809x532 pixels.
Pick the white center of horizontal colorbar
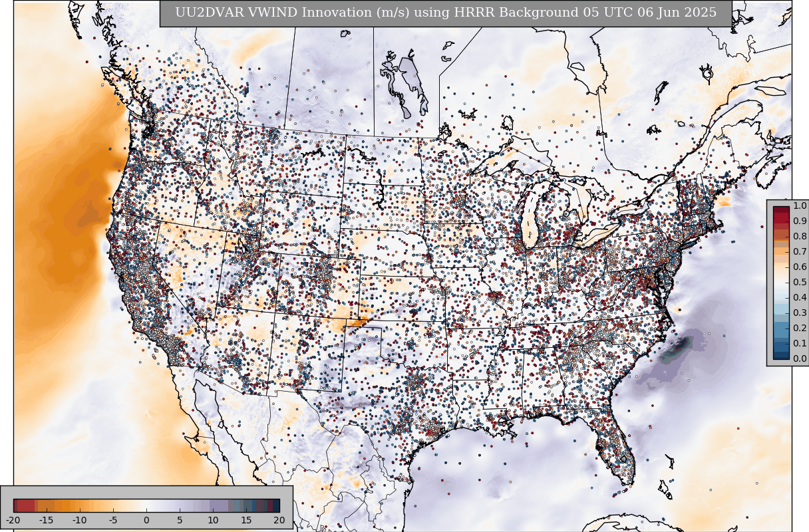[146, 505]
